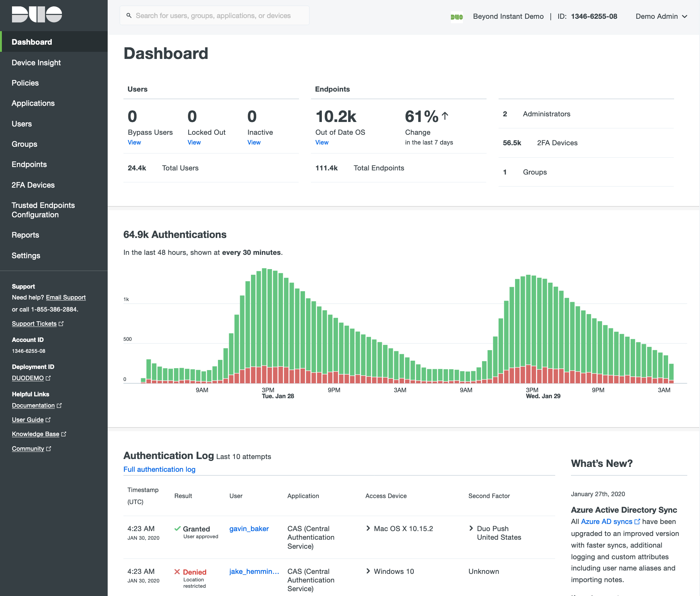Open the Trusted Endpoints Configuration page

43,210
